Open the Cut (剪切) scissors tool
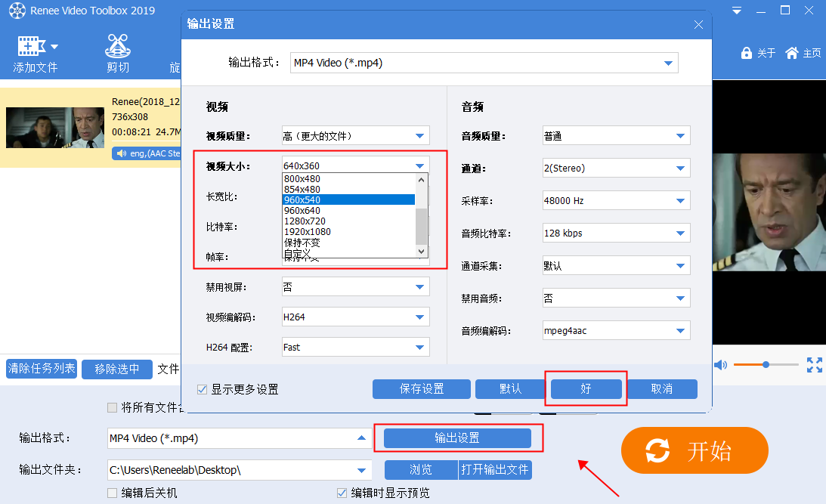This screenshot has width=826, height=504. (x=117, y=47)
